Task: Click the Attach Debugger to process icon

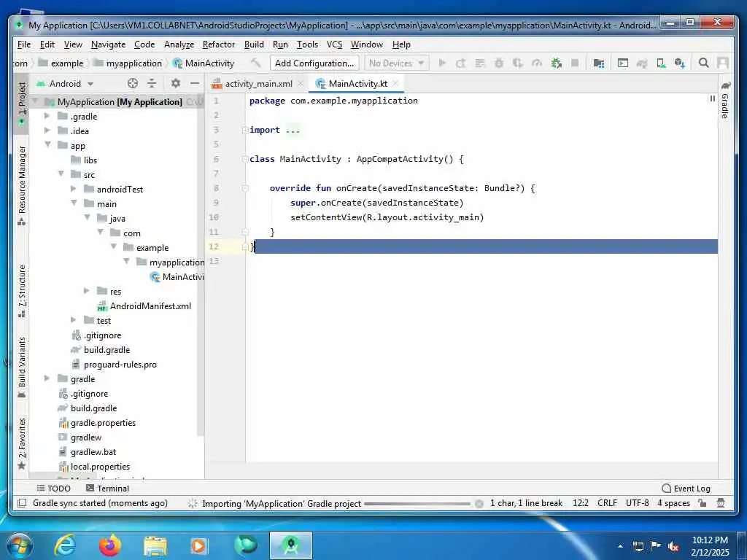Action: (556, 63)
